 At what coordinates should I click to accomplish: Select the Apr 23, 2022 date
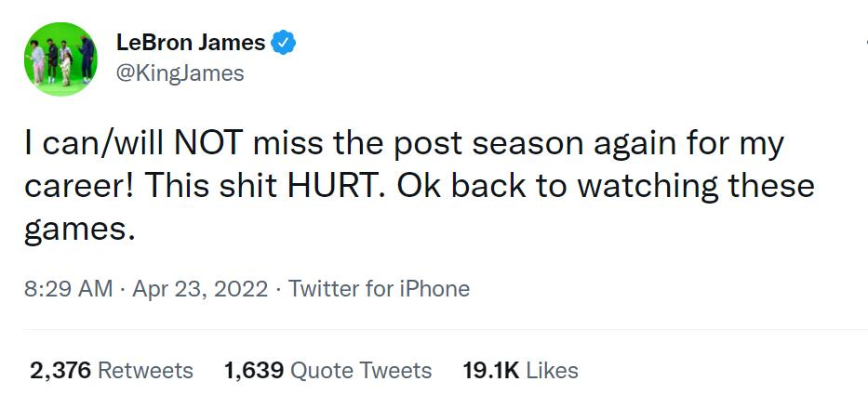coord(200,289)
